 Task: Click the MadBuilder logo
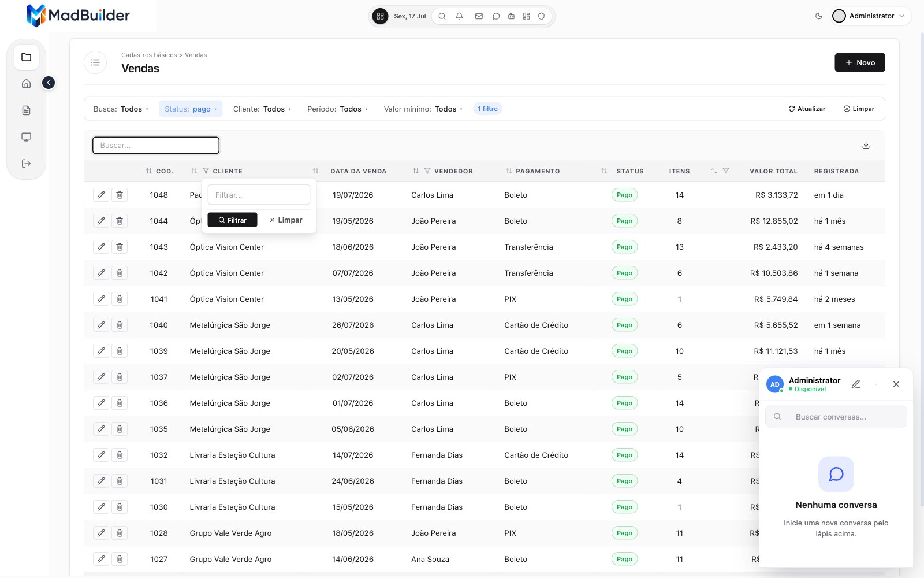tap(78, 16)
